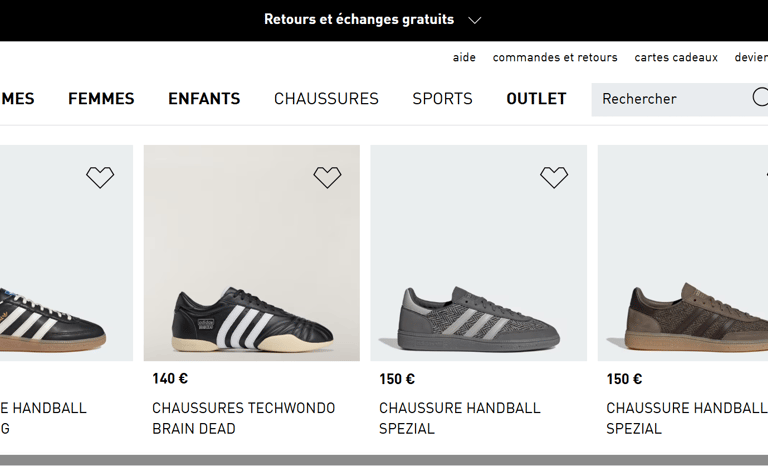
Task: Open the FEMMES menu
Action: 101,99
